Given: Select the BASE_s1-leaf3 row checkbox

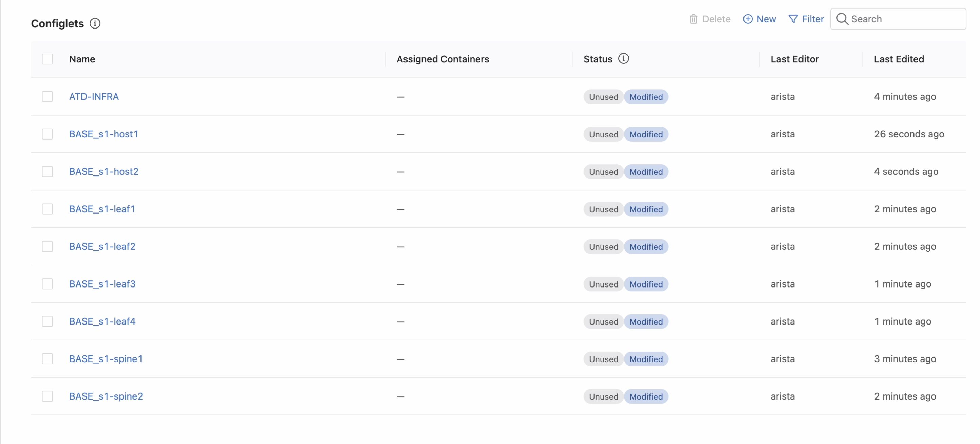Looking at the screenshot, I should coord(47,284).
